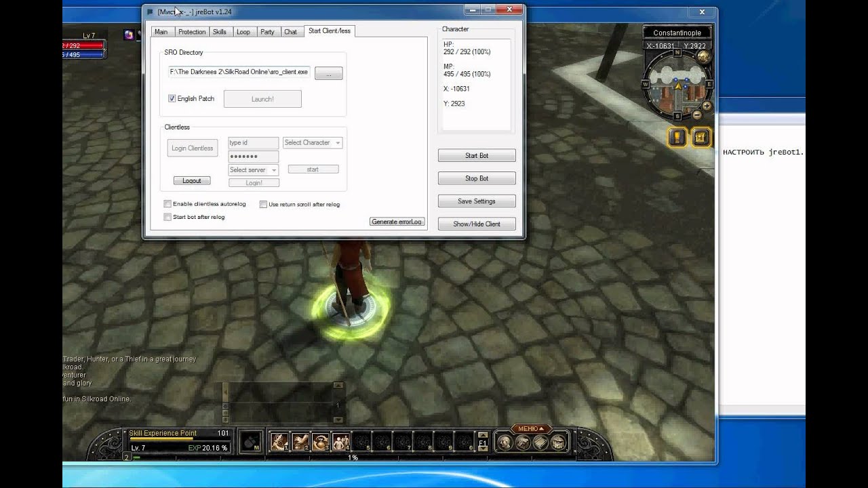Click the Login! button
This screenshot has width=868, height=488.
click(254, 183)
